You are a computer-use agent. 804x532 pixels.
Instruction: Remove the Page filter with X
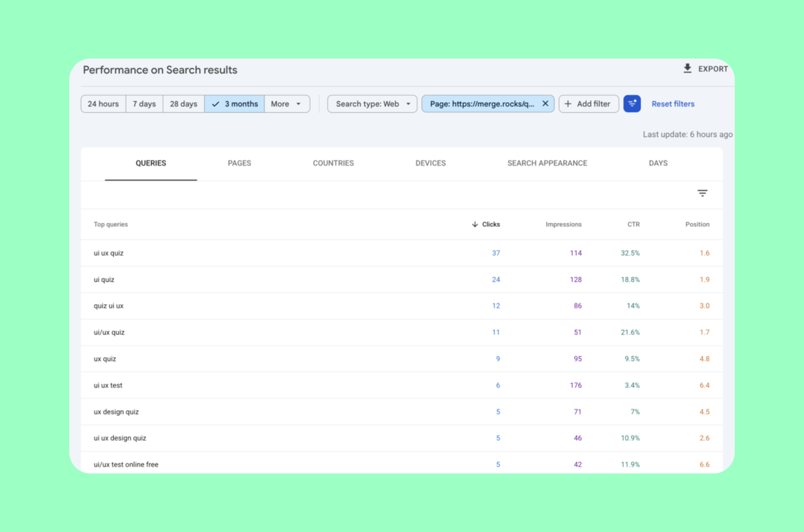pos(545,103)
